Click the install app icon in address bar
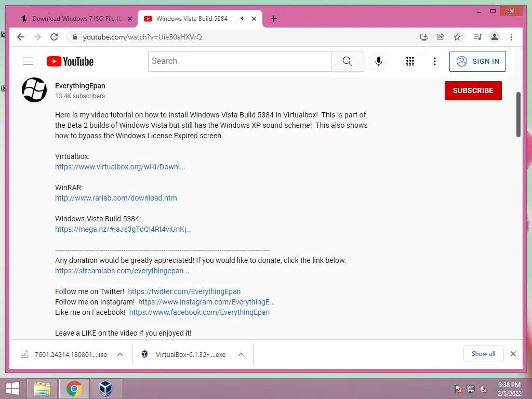 click(x=424, y=37)
